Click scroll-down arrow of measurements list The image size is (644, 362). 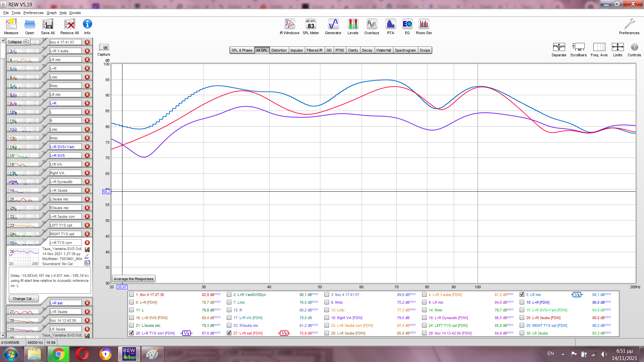point(3,335)
